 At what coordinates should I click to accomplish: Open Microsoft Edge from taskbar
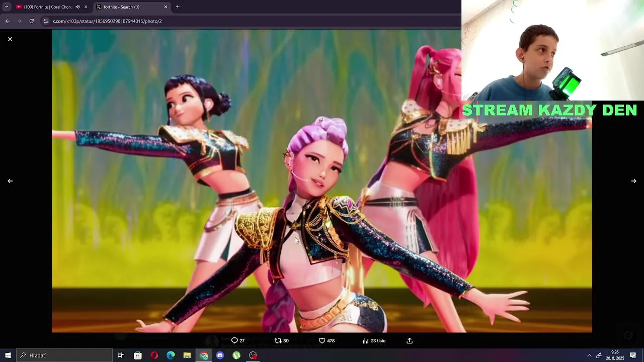click(171, 355)
